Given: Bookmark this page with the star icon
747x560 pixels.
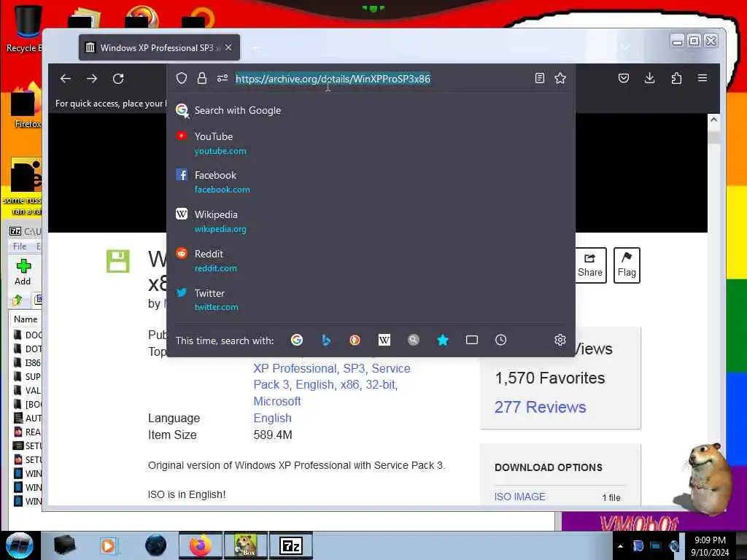Looking at the screenshot, I should [x=560, y=78].
